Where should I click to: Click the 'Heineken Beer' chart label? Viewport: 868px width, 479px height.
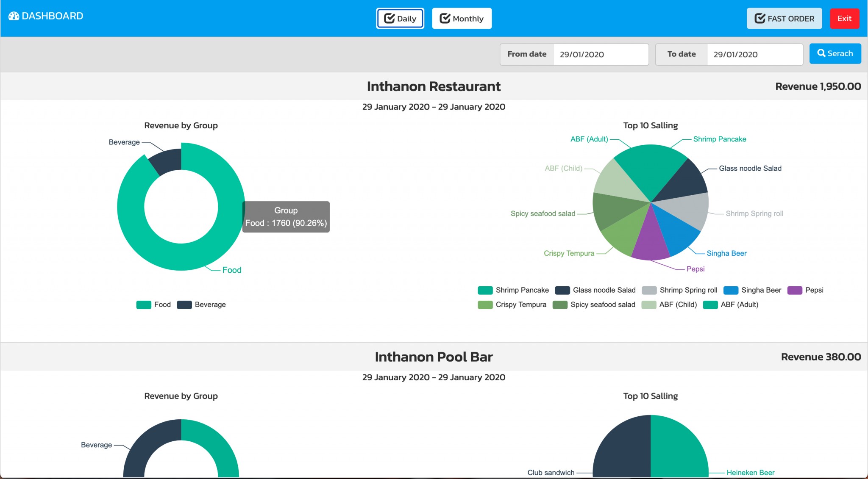point(750,473)
